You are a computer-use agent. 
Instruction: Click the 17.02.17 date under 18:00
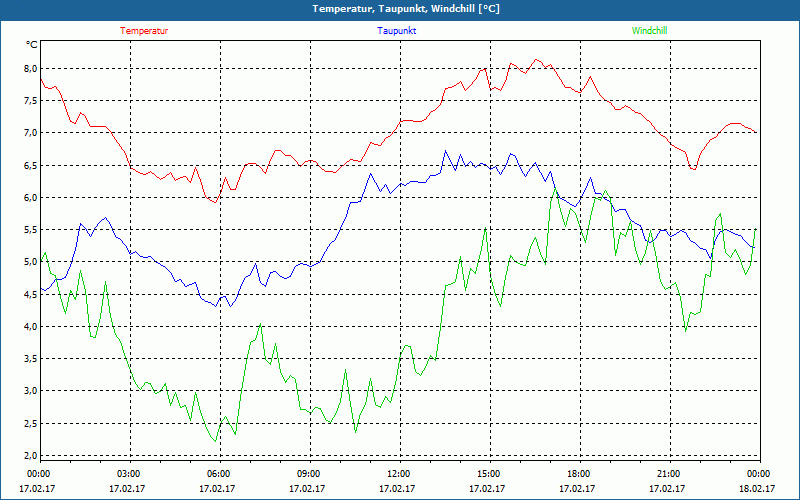pos(578,489)
